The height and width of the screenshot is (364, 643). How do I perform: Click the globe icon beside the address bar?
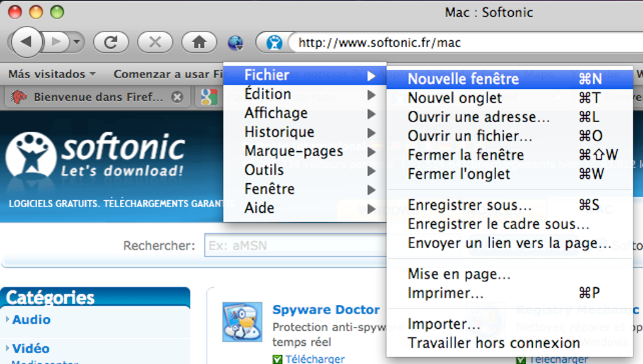pyautogui.click(x=236, y=43)
